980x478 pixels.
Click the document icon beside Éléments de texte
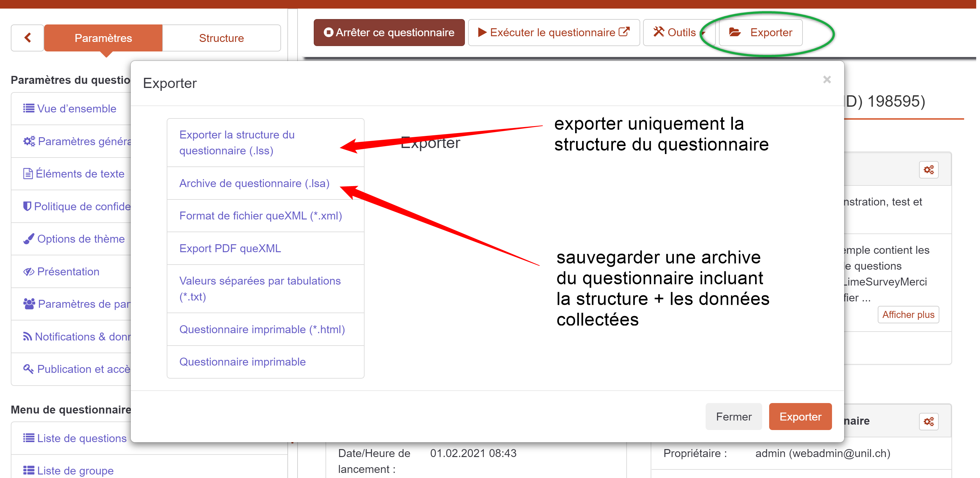(28, 173)
